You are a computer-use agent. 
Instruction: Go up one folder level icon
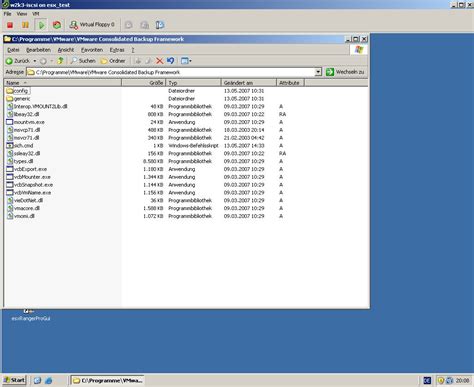coord(60,61)
